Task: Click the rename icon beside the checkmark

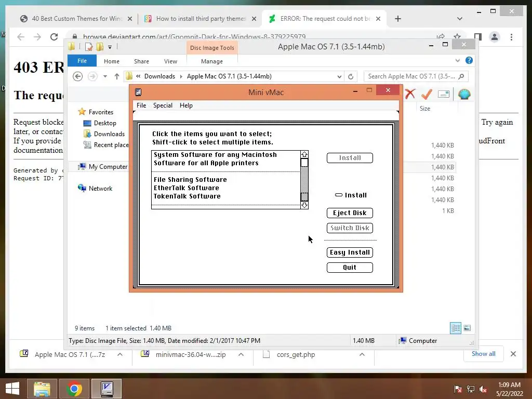Action: 444,94
